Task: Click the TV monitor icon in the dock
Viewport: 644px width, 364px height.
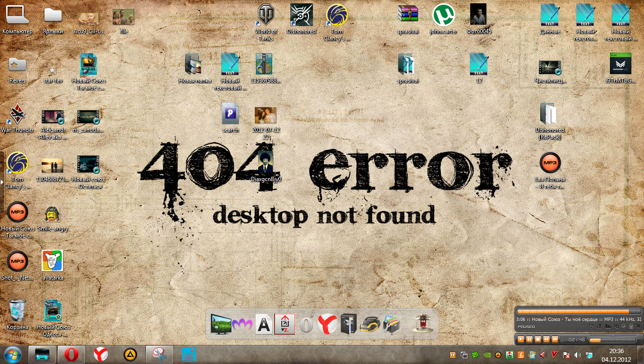Action: click(x=220, y=324)
